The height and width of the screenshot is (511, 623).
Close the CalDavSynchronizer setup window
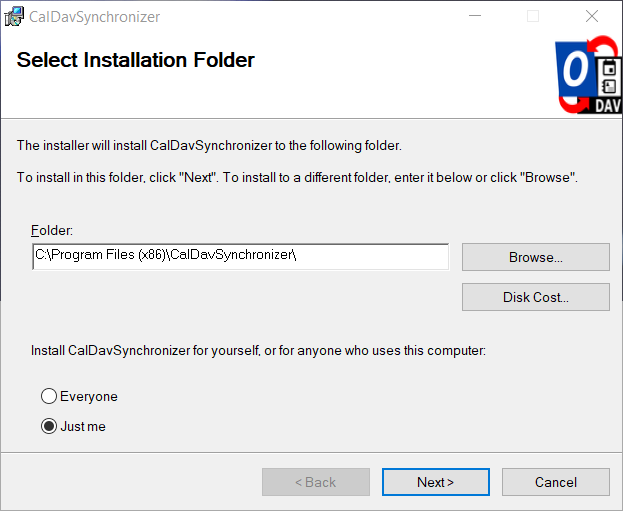[x=590, y=17]
